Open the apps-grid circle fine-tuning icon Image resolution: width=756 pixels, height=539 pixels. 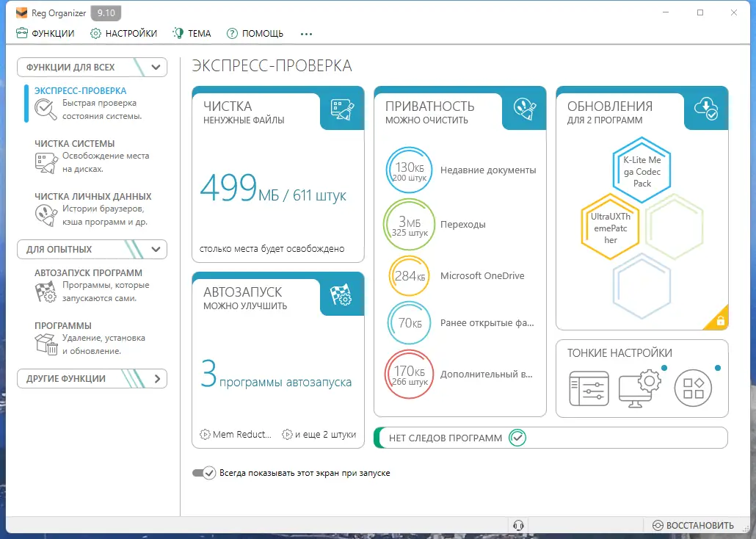pyautogui.click(x=693, y=388)
